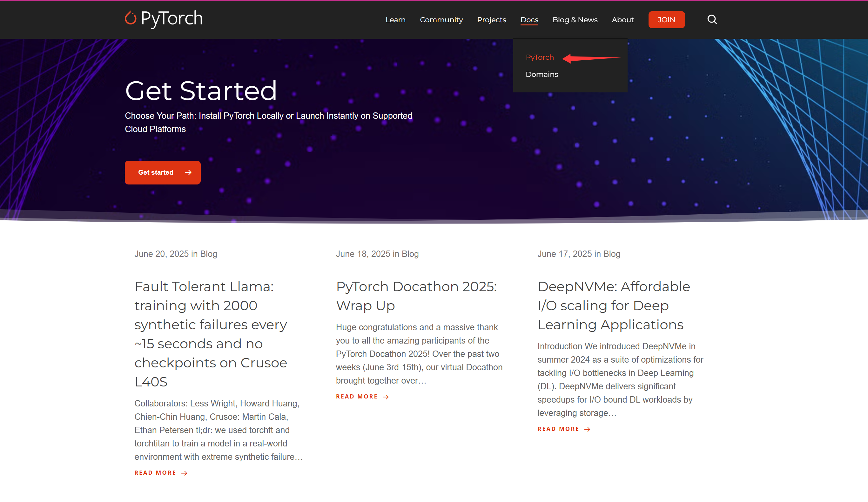Screen dimensions: 868x502
Task: Open the search magnifier icon
Action: tap(712, 20)
